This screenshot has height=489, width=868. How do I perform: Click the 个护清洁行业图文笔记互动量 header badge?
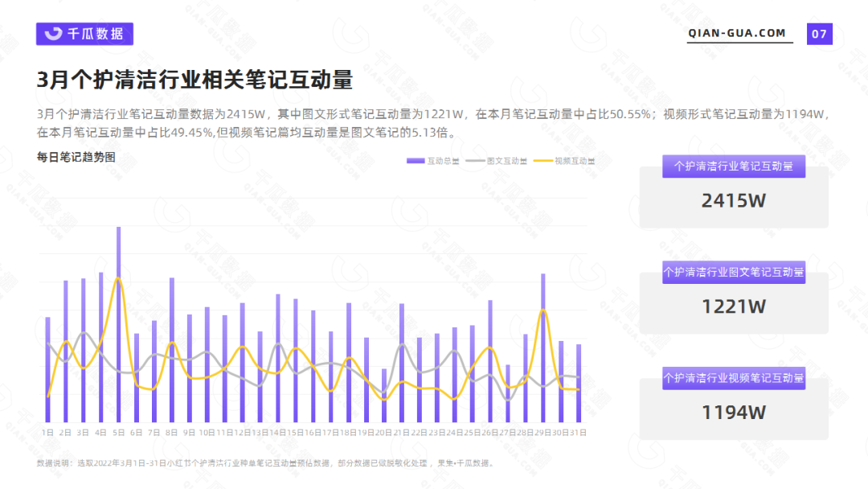tap(733, 272)
